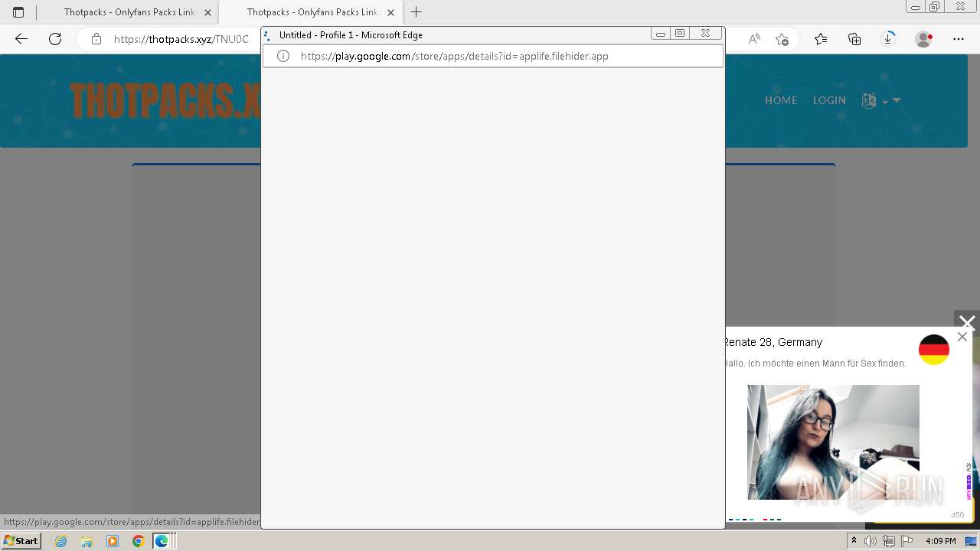980x551 pixels.
Task: Open Edge Settings and more menu
Action: [x=959, y=39]
